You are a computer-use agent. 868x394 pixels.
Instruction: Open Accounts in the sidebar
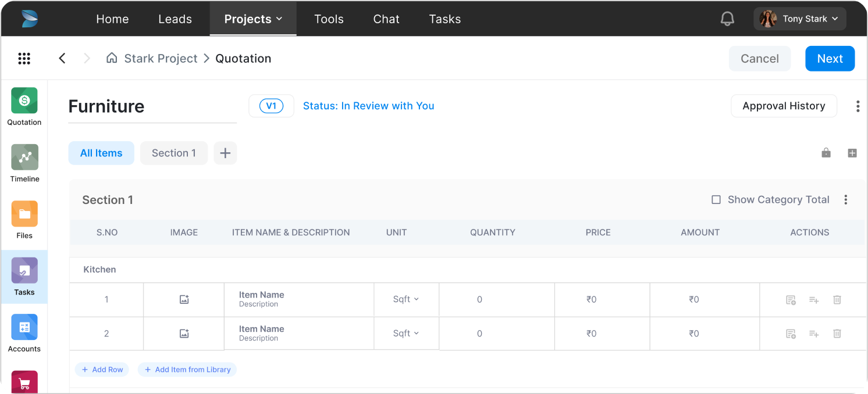tap(24, 327)
